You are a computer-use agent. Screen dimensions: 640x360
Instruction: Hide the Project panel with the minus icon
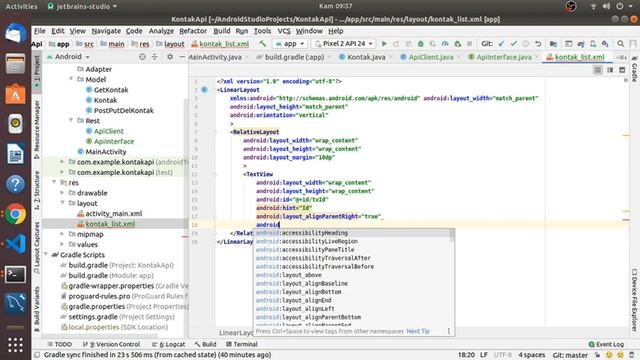(182, 57)
